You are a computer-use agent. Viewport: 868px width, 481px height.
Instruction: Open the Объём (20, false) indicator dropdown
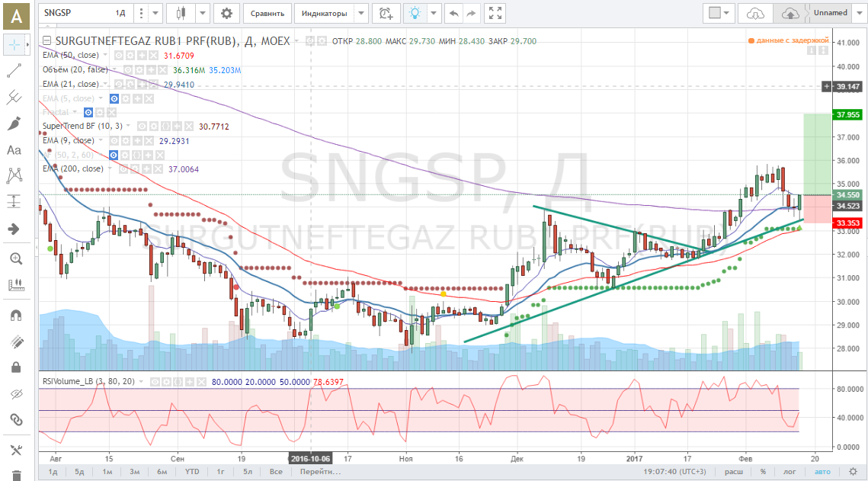115,69
